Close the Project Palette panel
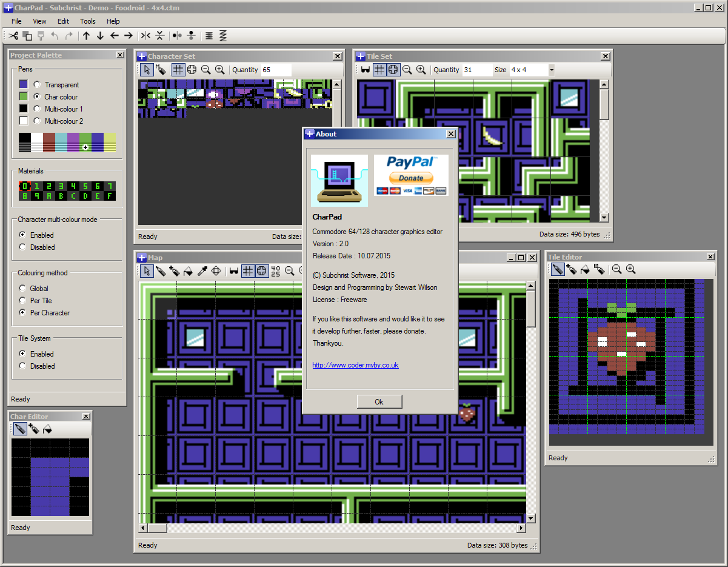 point(120,55)
